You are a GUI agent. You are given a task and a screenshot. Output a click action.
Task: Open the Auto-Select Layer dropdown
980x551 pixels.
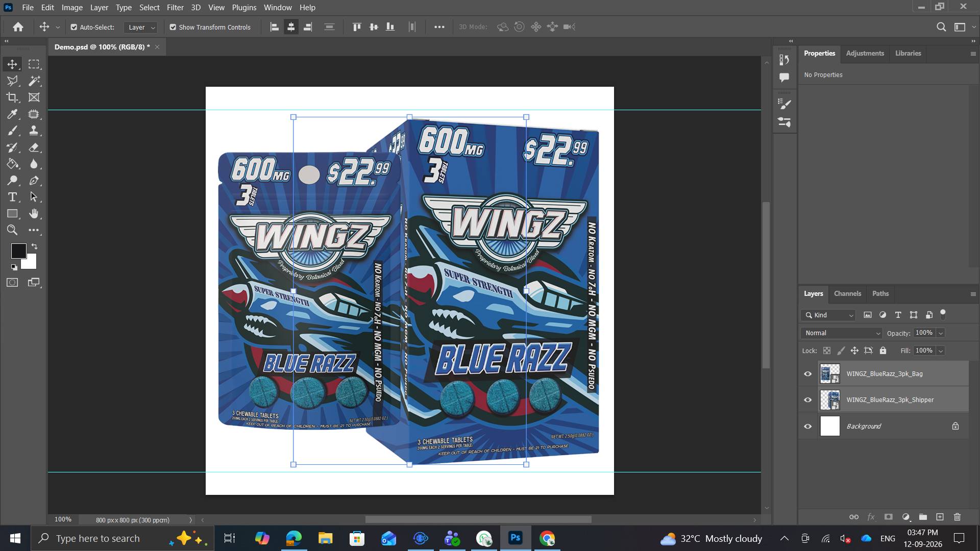click(141, 27)
